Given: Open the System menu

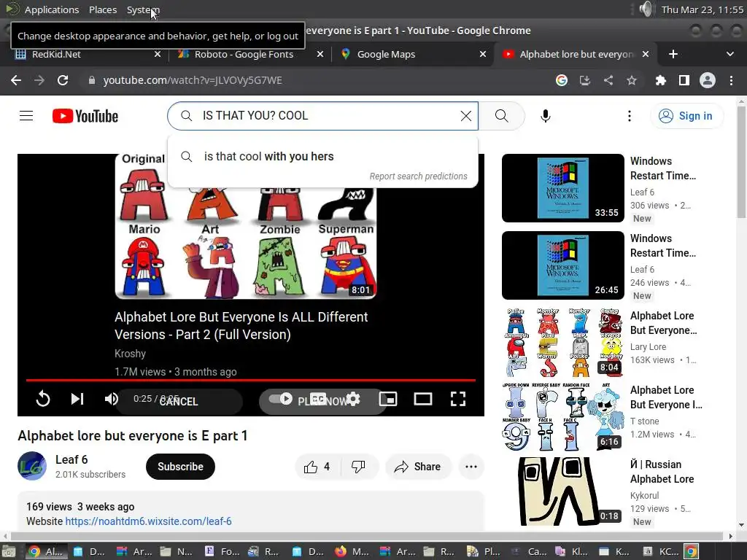Looking at the screenshot, I should coord(143,9).
